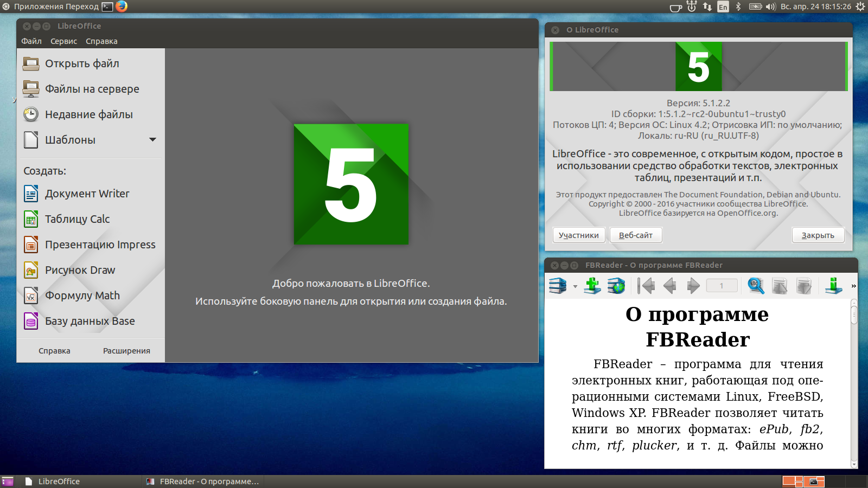The height and width of the screenshot is (488, 868).
Task: Create a new Документ Writer
Action: tap(87, 194)
